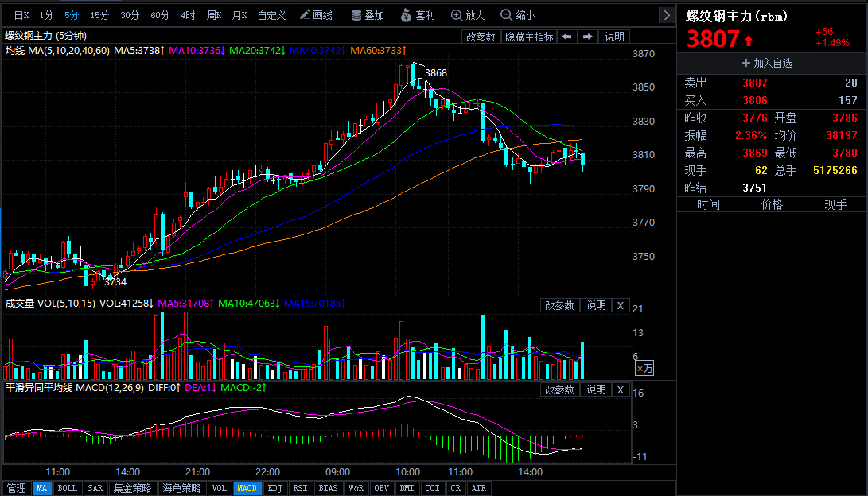Open the 套利 arbitrage tool
The height and width of the screenshot is (496, 868).
418,15
